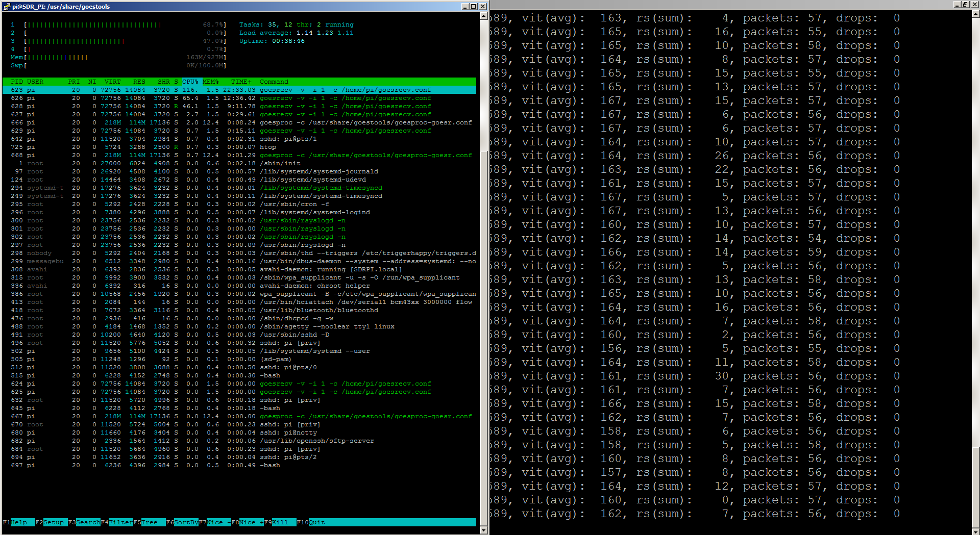Click htop window scrollbar up arrow
The height and width of the screenshot is (535, 980).
point(484,16)
